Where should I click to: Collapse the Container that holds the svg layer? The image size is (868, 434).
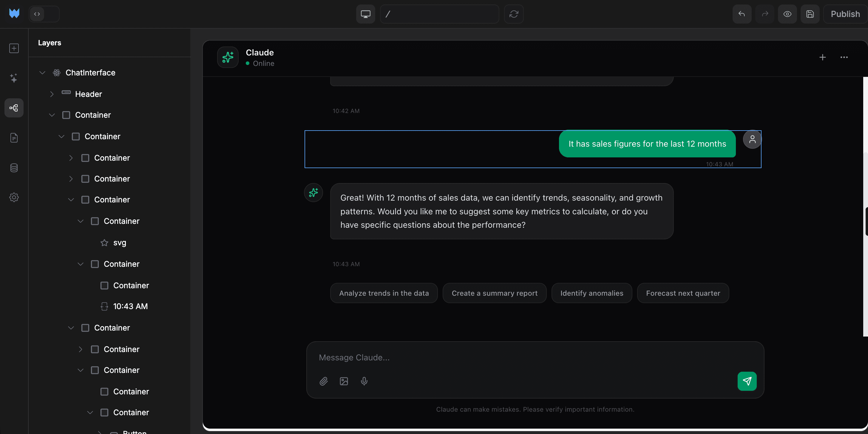81,221
